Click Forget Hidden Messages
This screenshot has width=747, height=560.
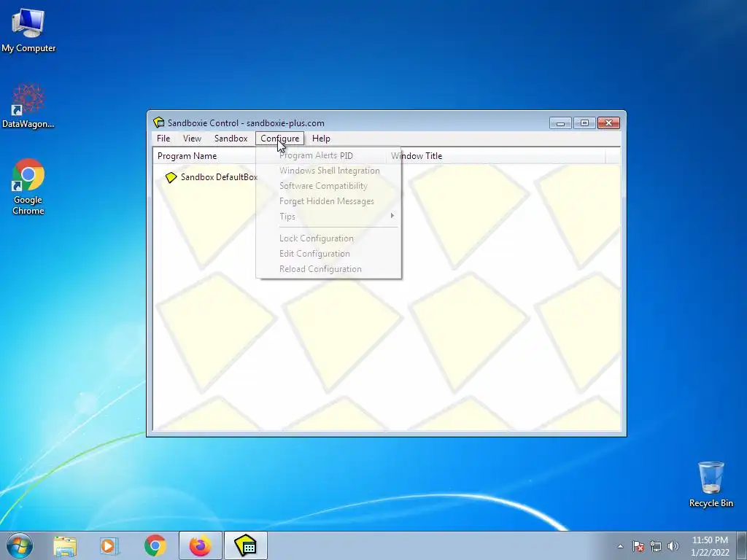coord(329,201)
